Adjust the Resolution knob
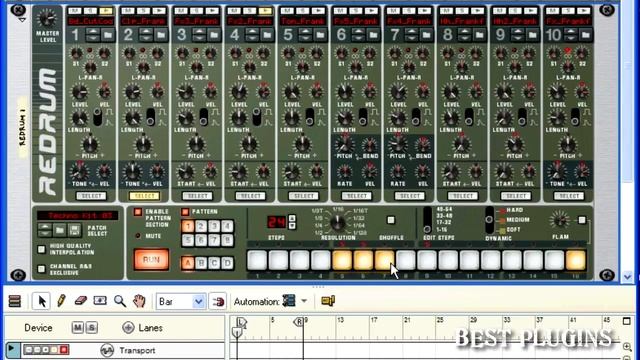 (x=338, y=222)
